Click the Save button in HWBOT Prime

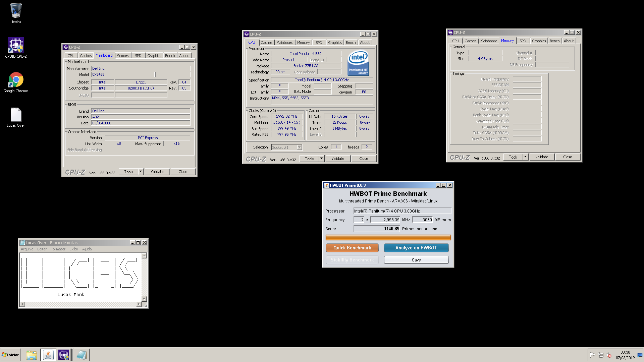coord(416,260)
